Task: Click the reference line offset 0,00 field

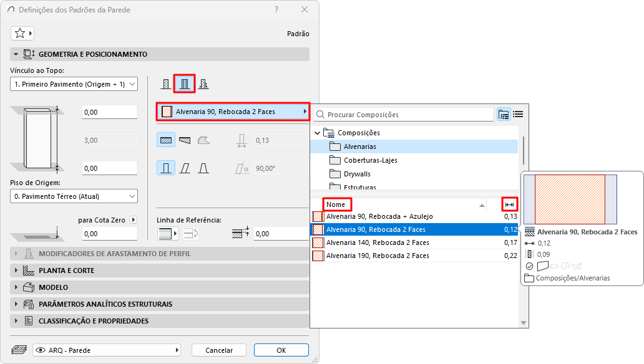Action: (x=281, y=234)
